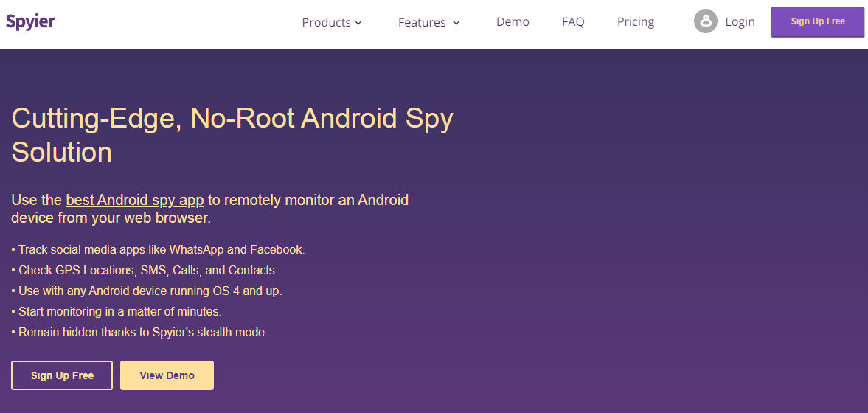Follow the 'best Android spy app' link
Screen dimensions: 868x413
click(x=135, y=199)
